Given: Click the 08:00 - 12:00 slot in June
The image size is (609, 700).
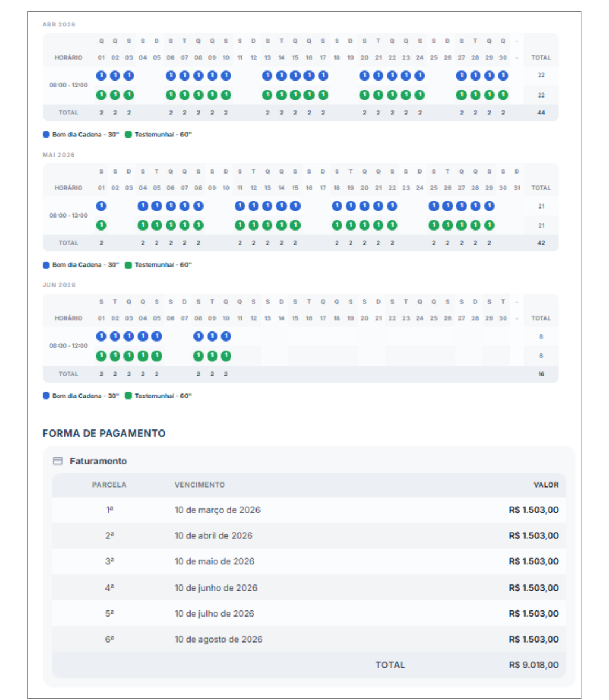Looking at the screenshot, I should pyautogui.click(x=68, y=345).
